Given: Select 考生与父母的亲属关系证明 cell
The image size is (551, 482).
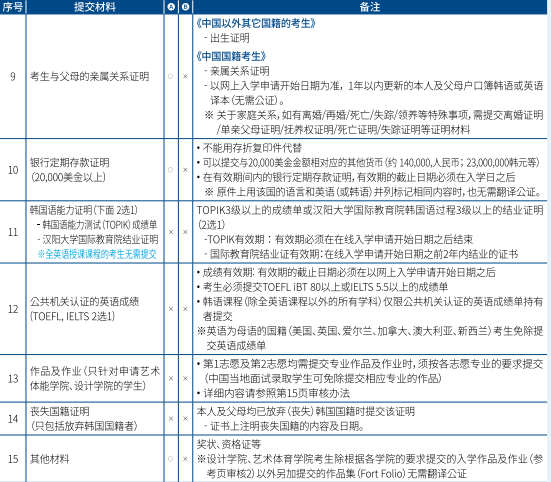Looking at the screenshot, I should click(x=90, y=76).
